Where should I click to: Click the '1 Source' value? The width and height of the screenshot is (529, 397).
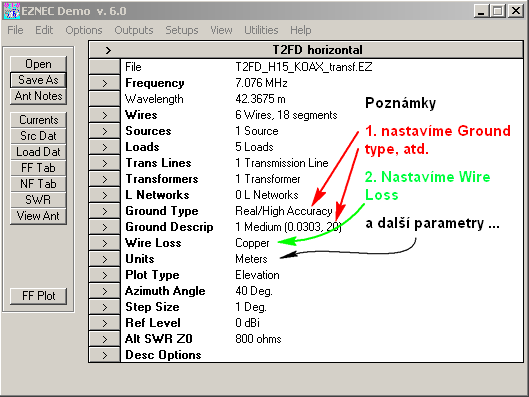pos(257,131)
